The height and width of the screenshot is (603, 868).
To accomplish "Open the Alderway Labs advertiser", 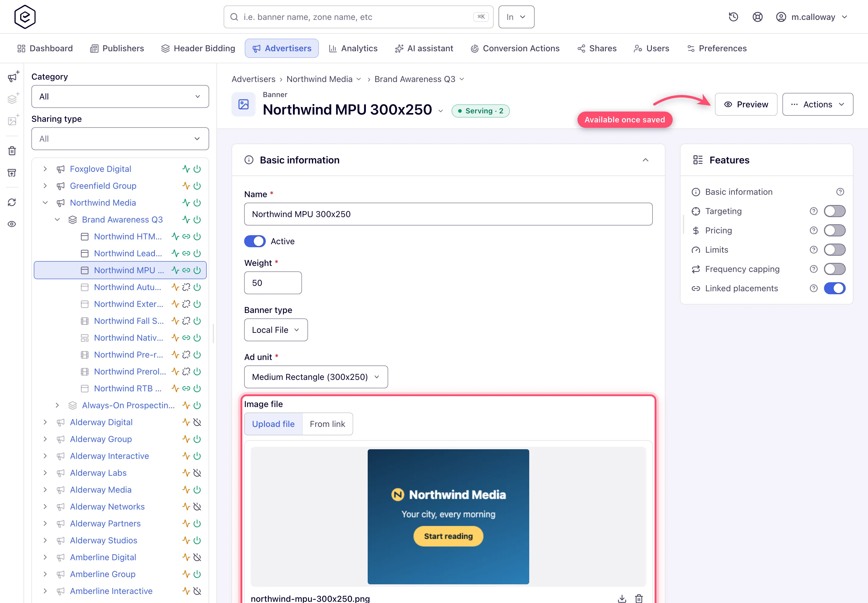I will coord(98,473).
